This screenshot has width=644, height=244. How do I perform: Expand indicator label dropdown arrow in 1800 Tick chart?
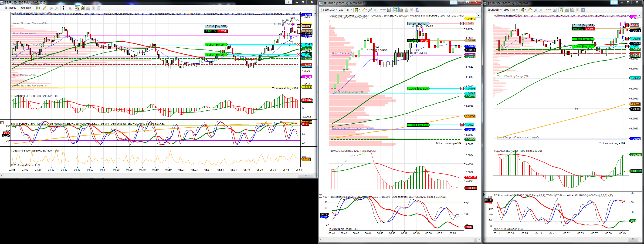click(x=639, y=16)
